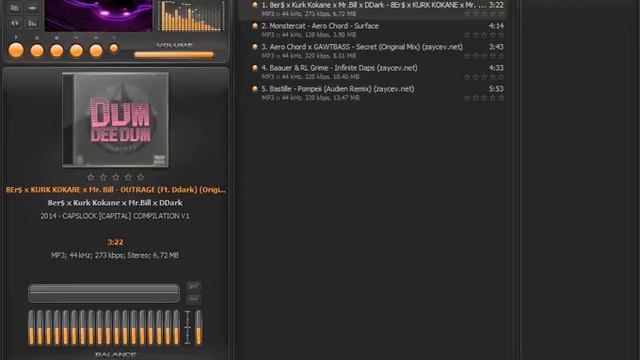The height and width of the screenshot is (360, 640).
Task: Adjust the leftmost equalizer band slider
Action: [x=31, y=328]
